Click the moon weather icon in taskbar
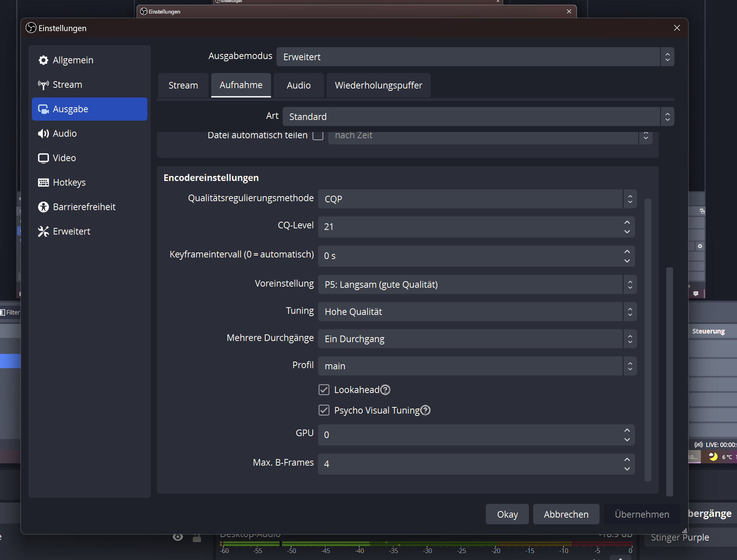 [x=713, y=457]
